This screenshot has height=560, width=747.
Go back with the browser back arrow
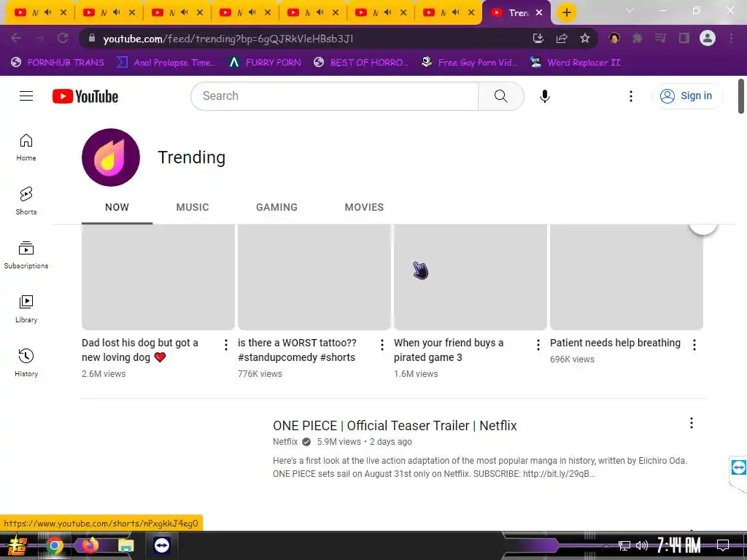click(x=16, y=38)
